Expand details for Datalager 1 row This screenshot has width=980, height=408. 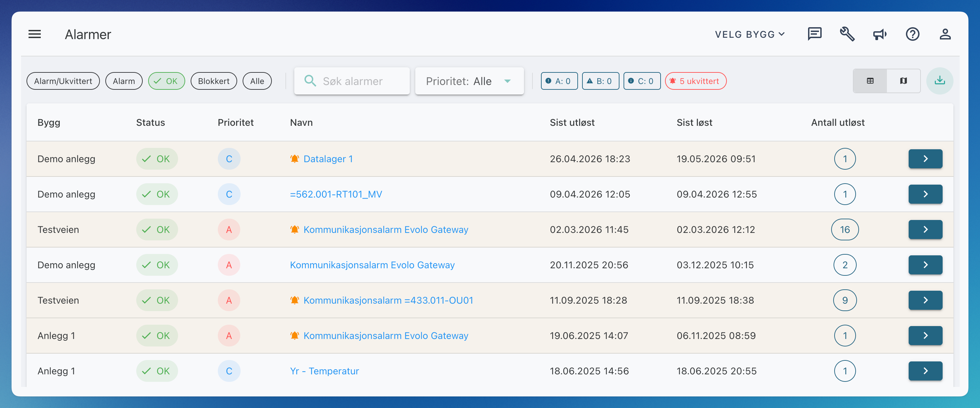click(925, 159)
